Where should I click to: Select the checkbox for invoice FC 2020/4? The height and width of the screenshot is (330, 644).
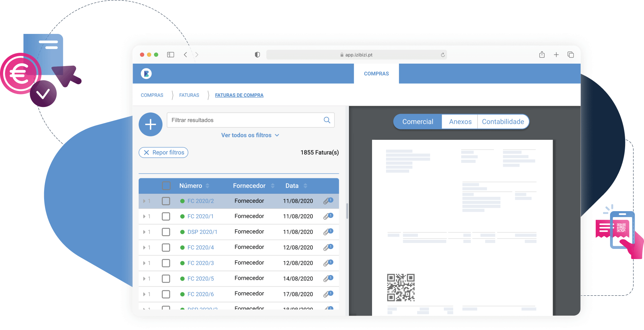166,247
